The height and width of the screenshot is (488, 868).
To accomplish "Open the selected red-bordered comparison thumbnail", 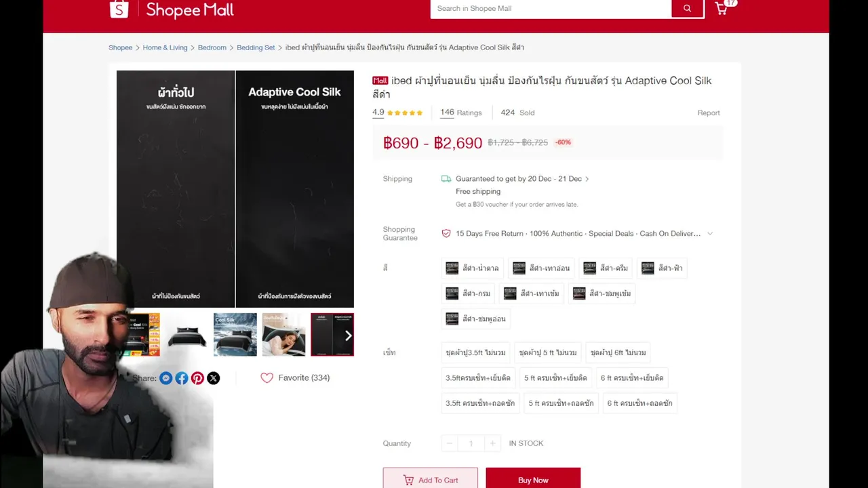I will tap(332, 335).
